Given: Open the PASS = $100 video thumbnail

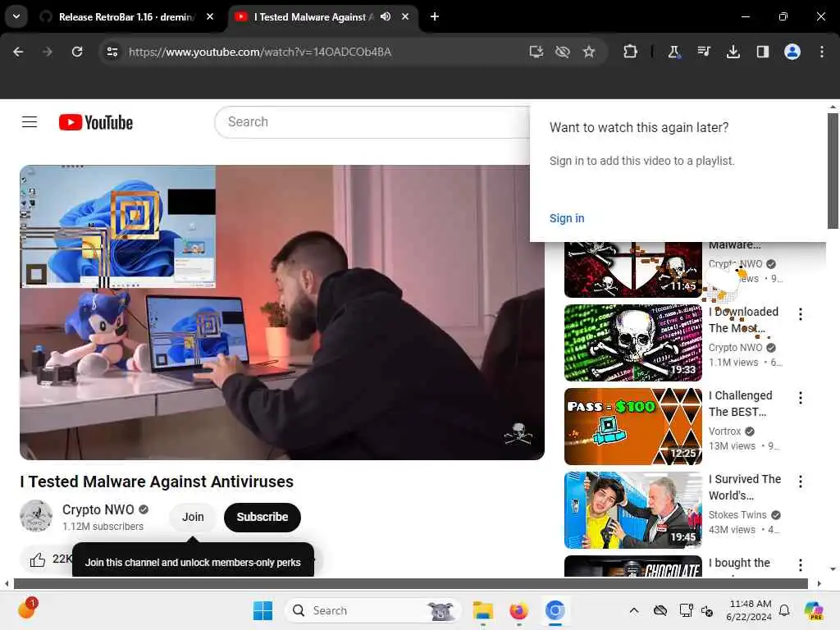Looking at the screenshot, I should pyautogui.click(x=632, y=427).
